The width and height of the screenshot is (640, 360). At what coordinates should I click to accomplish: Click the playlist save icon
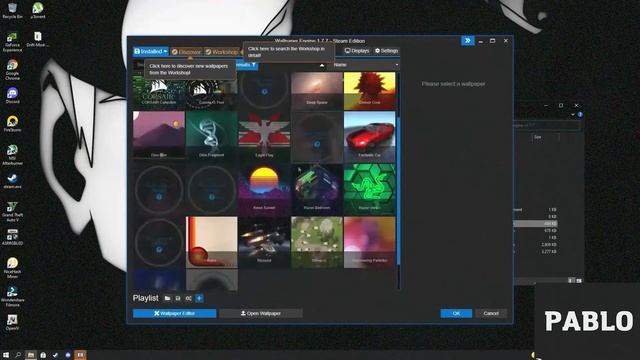pyautogui.click(x=178, y=298)
